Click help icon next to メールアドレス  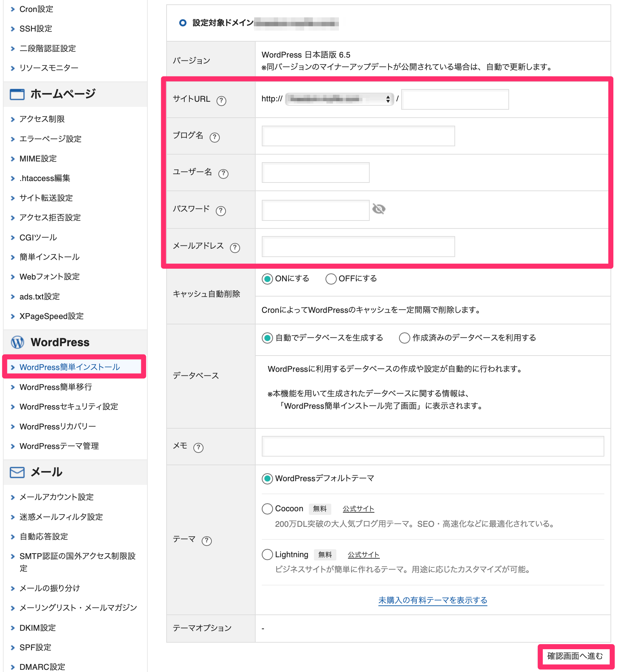[x=235, y=248]
